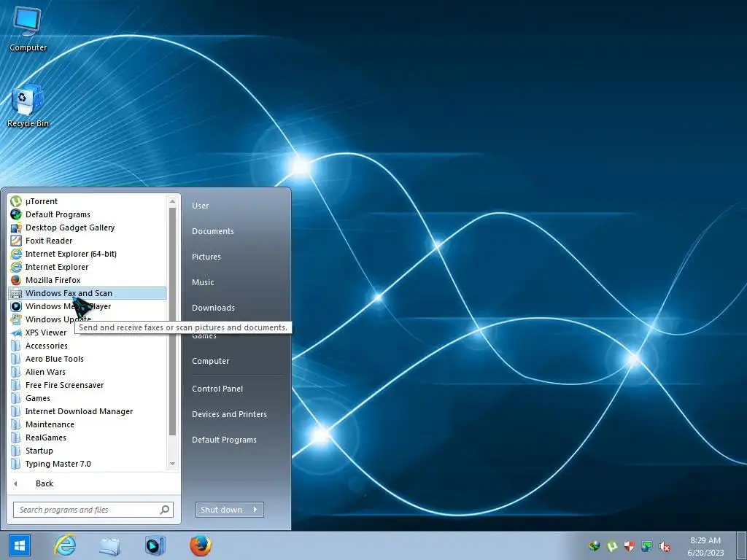Launch µTorrent from the programs list
Screen dimensions: 747x560
tap(88, 201)
